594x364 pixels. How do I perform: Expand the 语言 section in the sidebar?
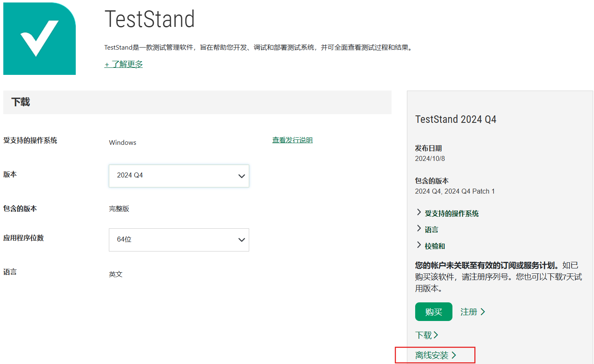[430, 229]
